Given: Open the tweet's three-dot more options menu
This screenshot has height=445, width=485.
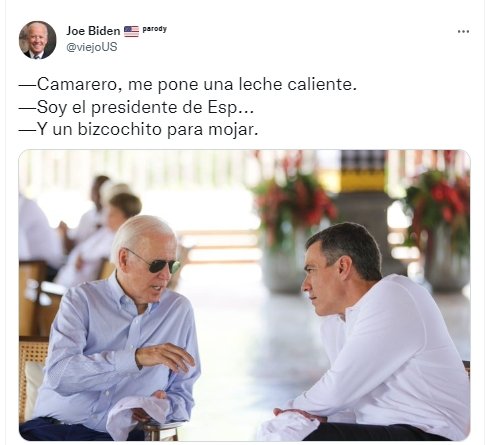Looking at the screenshot, I should [463, 32].
